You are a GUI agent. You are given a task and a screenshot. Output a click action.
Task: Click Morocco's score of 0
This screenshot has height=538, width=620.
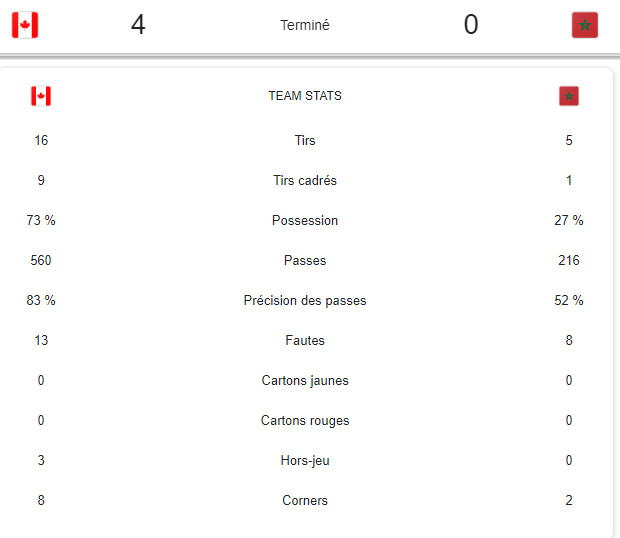coord(471,25)
